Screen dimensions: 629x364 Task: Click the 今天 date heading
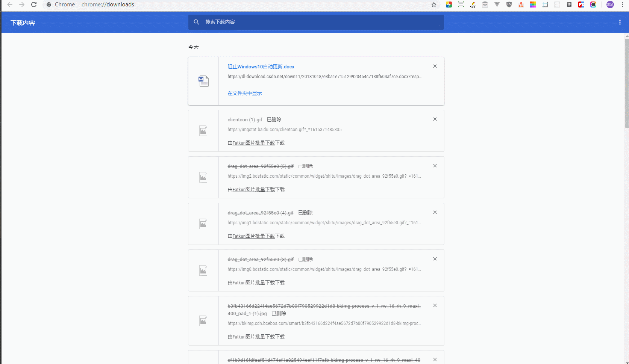(x=194, y=47)
